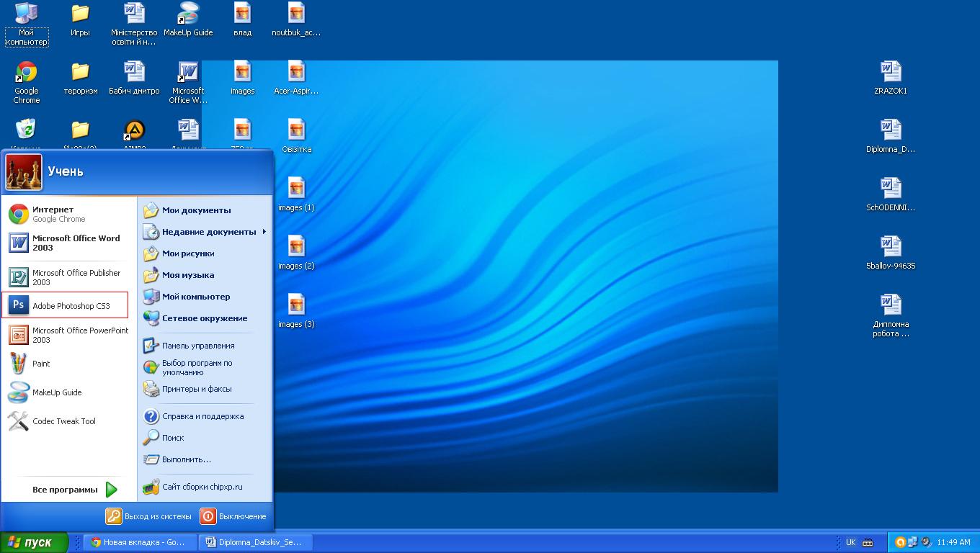Viewport: 980px width, 553px height.
Task: Open Панель управления
Action: click(205, 346)
